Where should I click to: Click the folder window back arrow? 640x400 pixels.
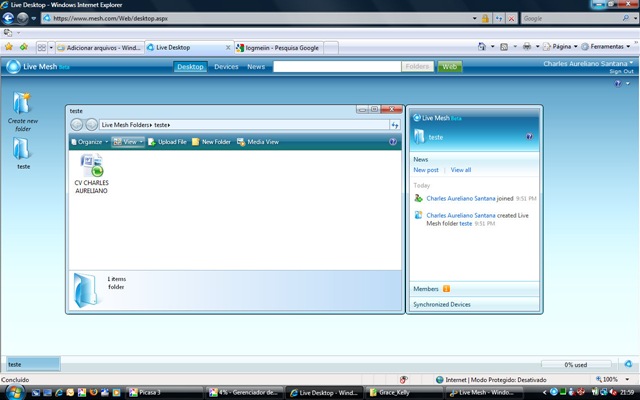(77, 125)
